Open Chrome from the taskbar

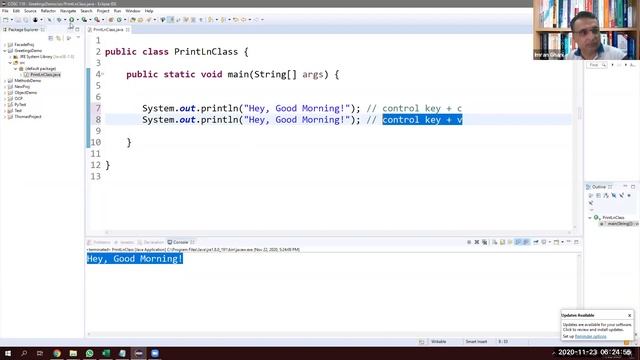tap(57, 353)
